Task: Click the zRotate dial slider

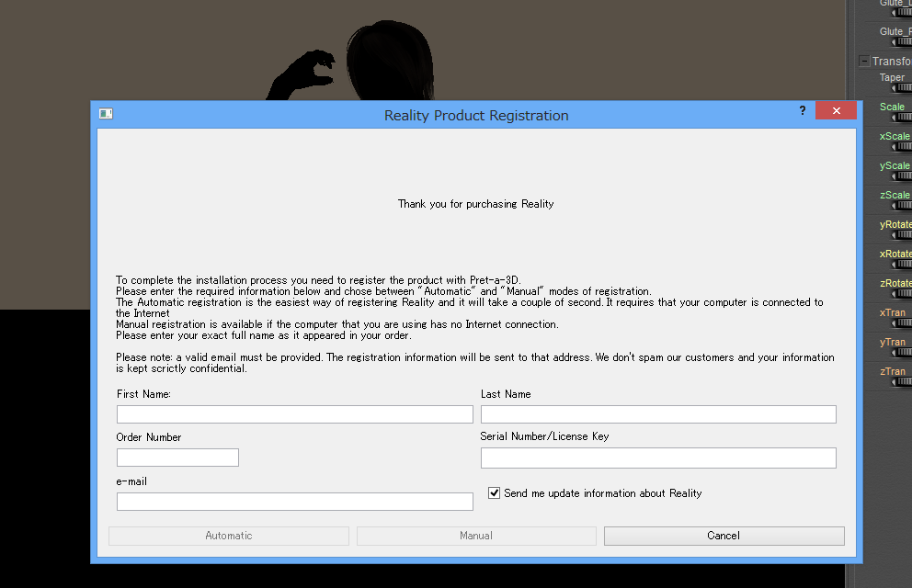Action: [902, 293]
